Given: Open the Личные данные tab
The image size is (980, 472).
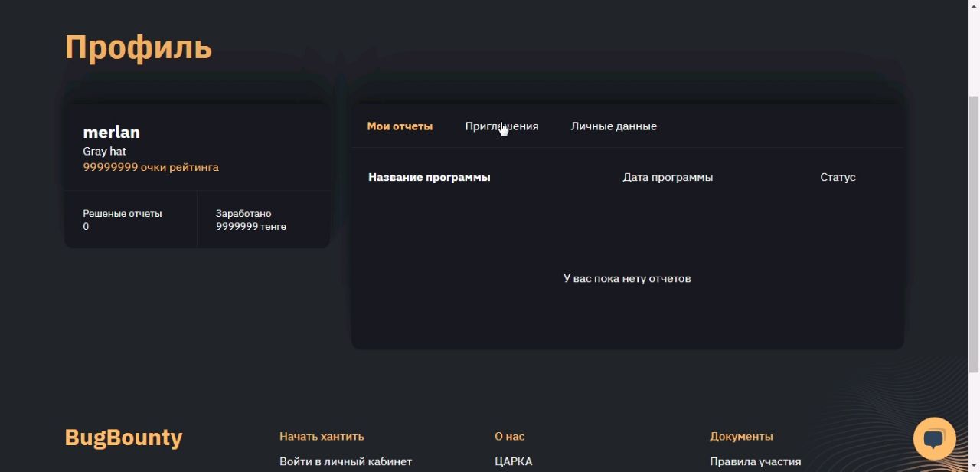Looking at the screenshot, I should tap(613, 126).
